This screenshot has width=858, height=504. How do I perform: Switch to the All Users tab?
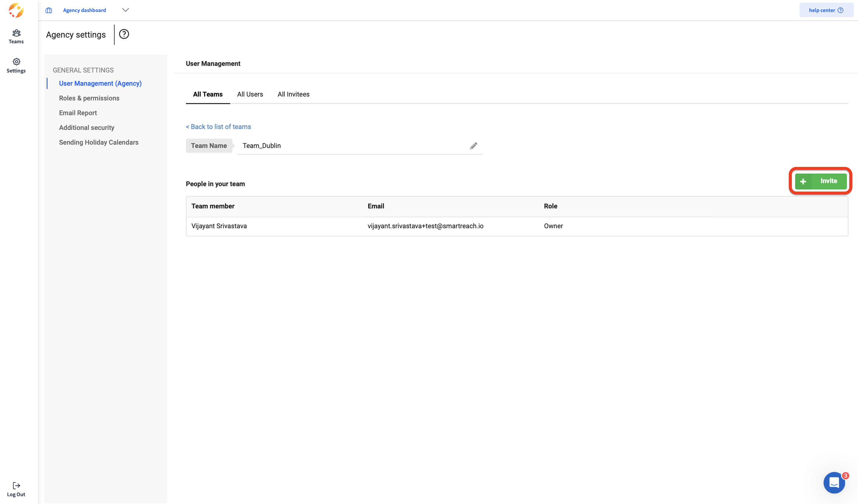click(250, 94)
